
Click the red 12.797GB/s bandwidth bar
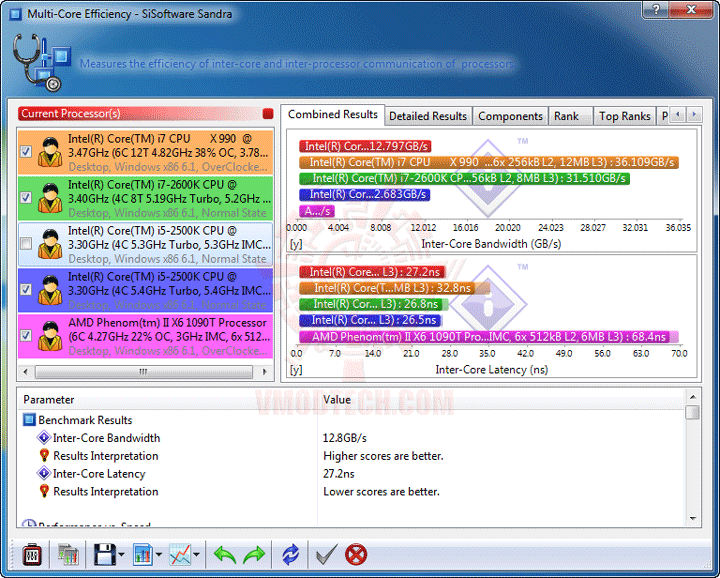click(x=365, y=146)
